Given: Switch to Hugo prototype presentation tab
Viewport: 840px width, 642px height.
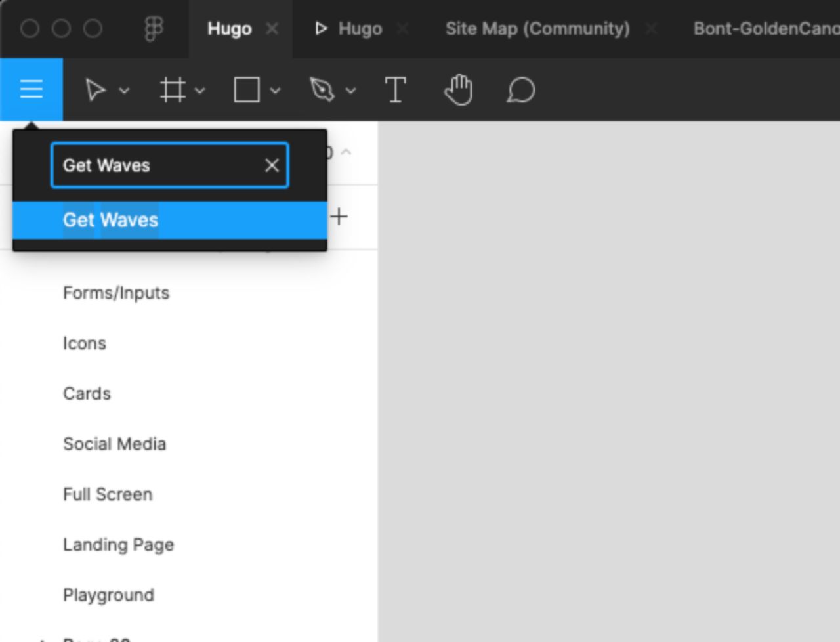Looking at the screenshot, I should coord(348,29).
